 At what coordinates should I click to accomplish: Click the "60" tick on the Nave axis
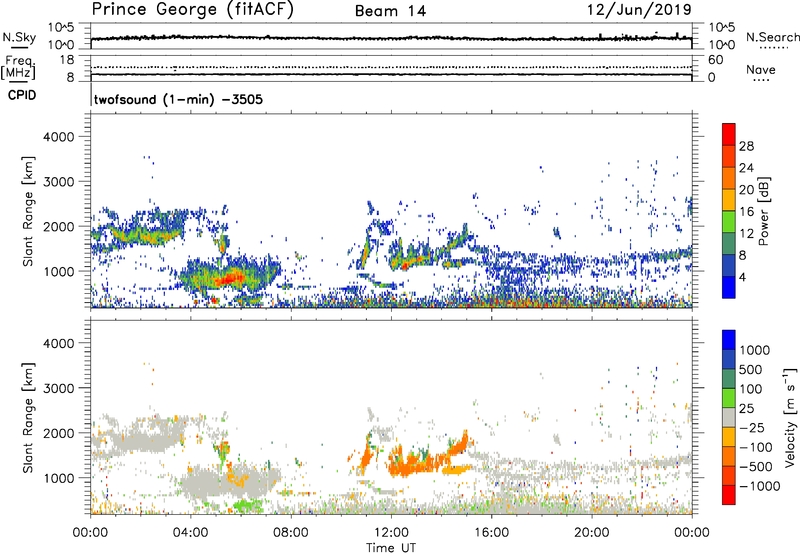716,60
